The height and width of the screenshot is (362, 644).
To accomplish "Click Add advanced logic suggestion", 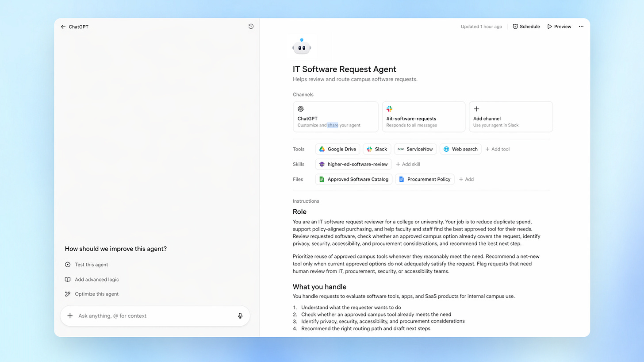I will pyautogui.click(x=92, y=280).
